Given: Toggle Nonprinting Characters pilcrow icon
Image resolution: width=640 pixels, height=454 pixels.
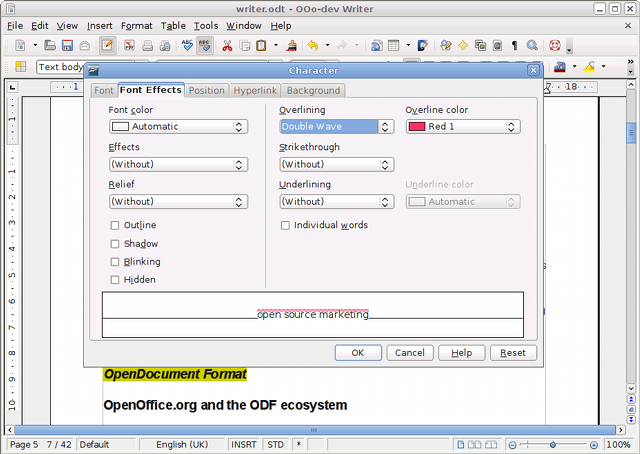Looking at the screenshot, I should click(514, 46).
